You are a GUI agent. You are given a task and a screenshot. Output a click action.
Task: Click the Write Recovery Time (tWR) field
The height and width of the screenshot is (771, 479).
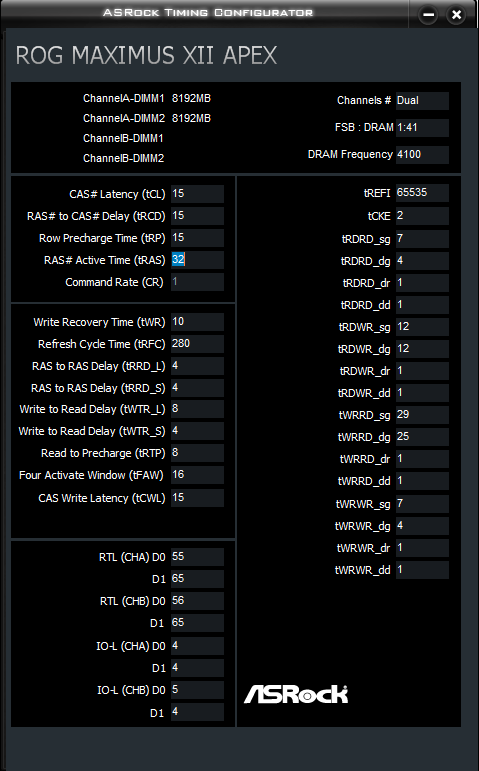pos(197,322)
